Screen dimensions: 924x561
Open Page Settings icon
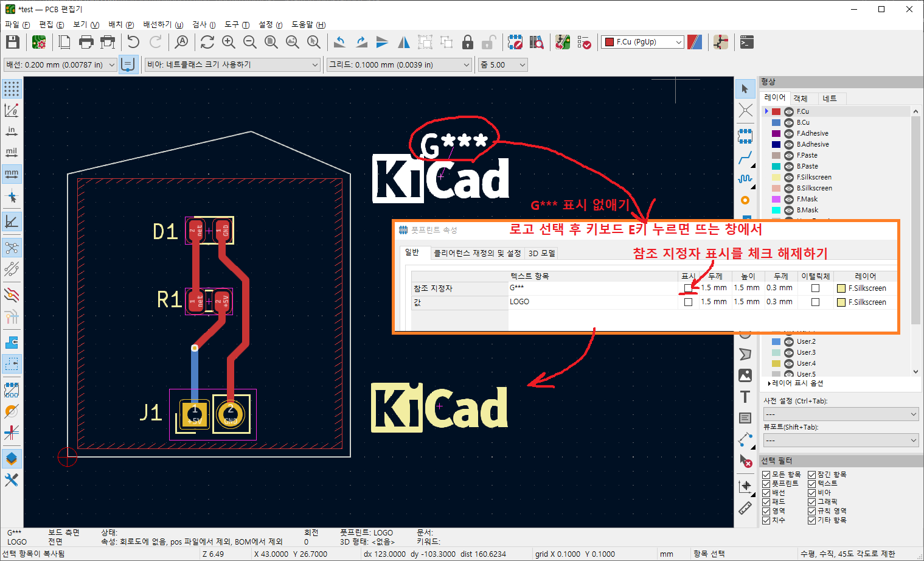[x=64, y=42]
